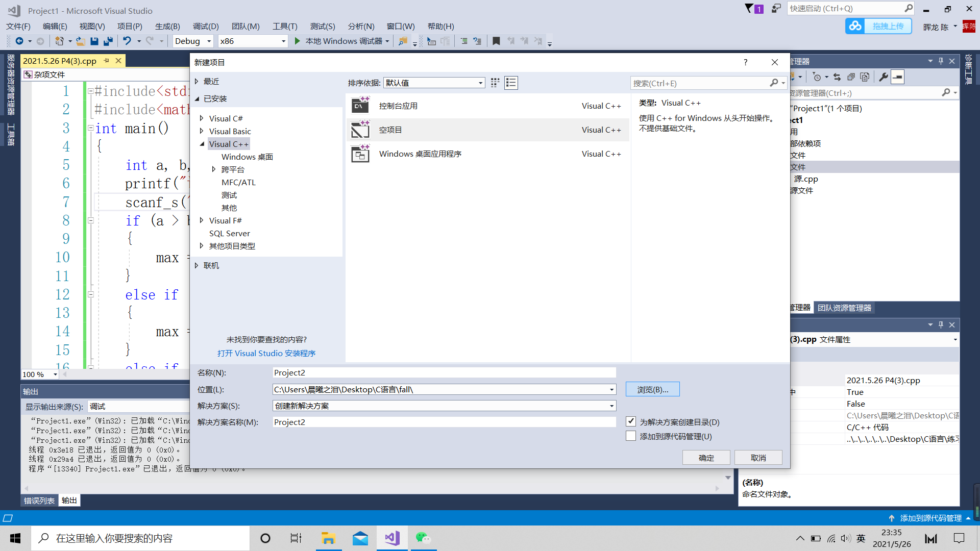Screen dimensions: 980x551
Task: Click the Browse (浏览) button
Action: click(652, 390)
